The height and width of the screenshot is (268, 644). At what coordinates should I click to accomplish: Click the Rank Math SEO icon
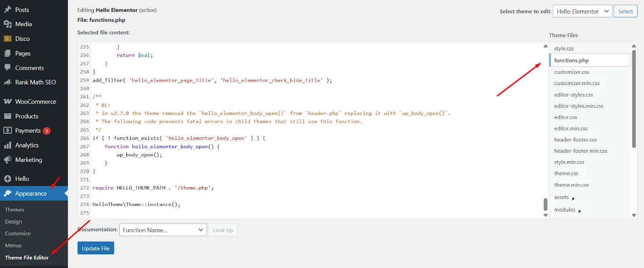tap(8, 82)
